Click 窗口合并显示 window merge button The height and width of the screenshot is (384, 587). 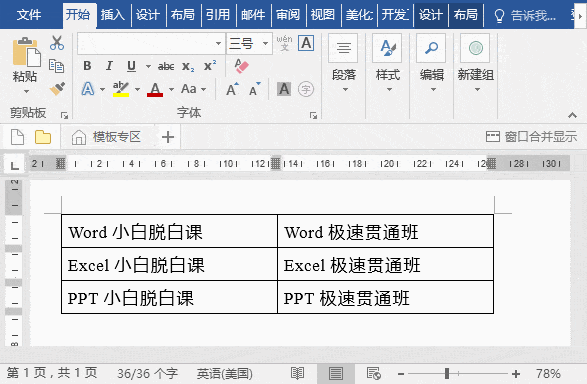(x=531, y=137)
